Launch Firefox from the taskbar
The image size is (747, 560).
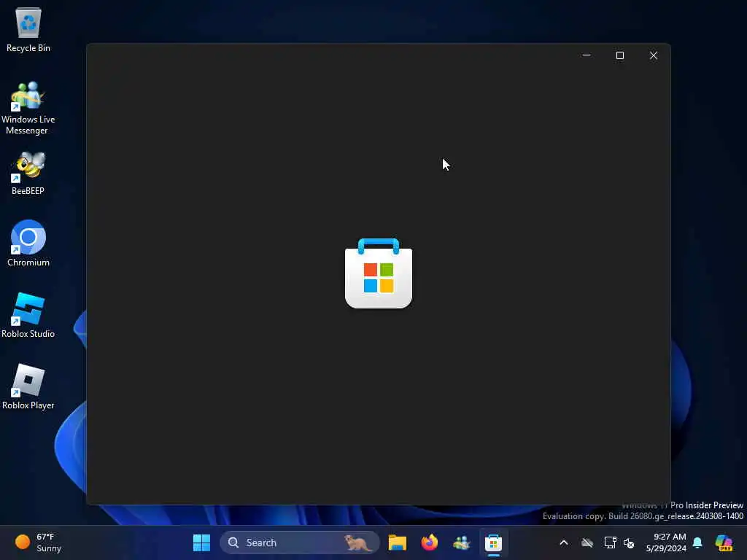pos(429,542)
